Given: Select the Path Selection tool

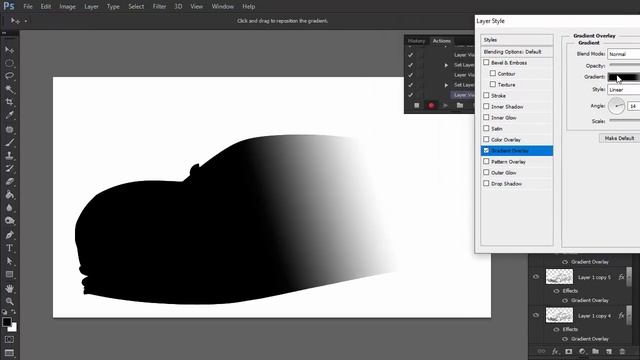Looking at the screenshot, I should point(9,261).
